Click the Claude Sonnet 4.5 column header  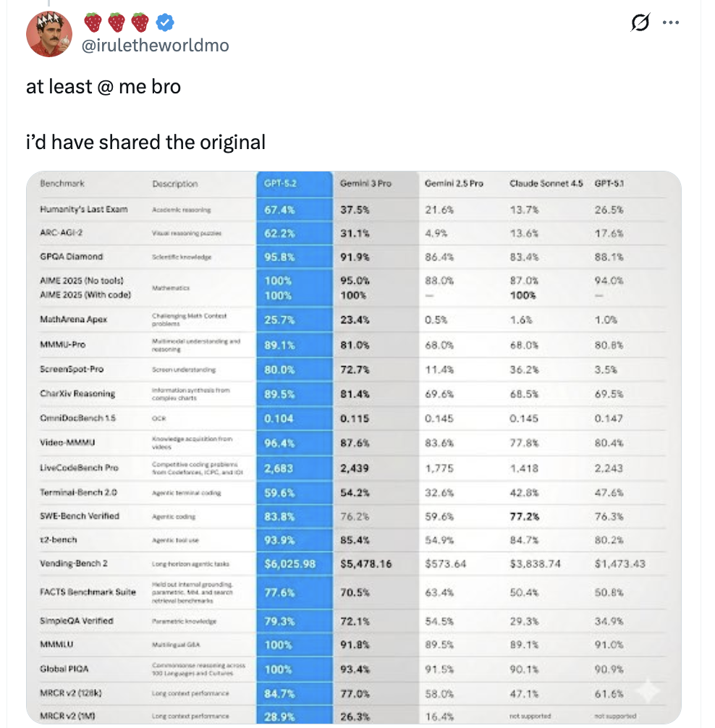pos(546,184)
